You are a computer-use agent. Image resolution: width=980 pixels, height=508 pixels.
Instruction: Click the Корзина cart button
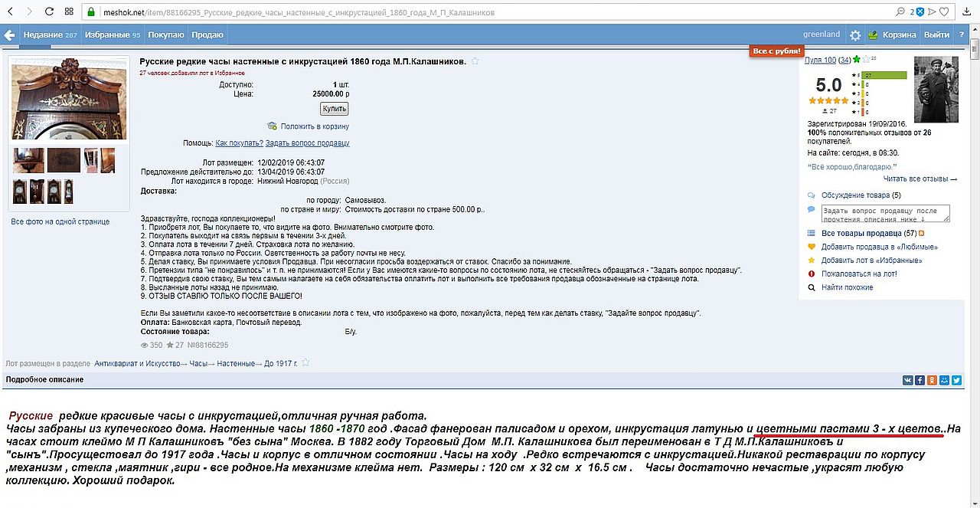[892, 35]
